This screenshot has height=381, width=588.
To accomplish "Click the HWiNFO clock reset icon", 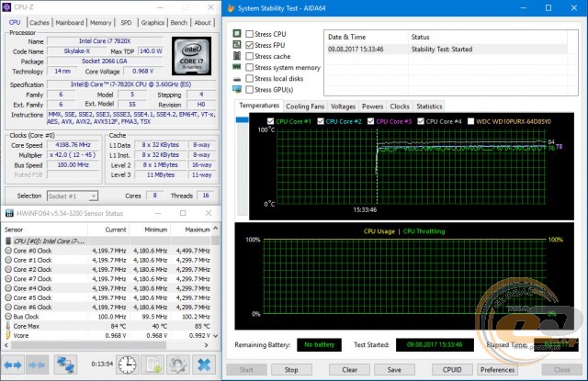I will pyautogui.click(x=128, y=364).
